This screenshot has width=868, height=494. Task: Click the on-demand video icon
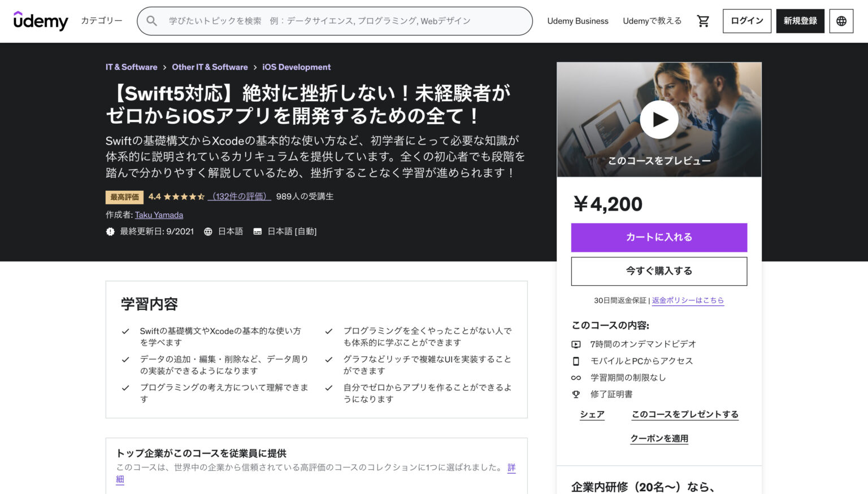[x=576, y=344]
